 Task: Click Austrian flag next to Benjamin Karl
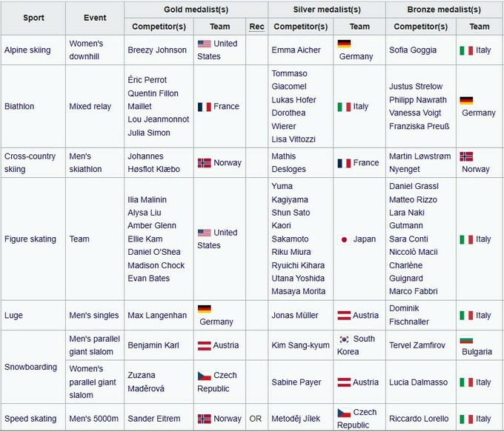click(204, 345)
